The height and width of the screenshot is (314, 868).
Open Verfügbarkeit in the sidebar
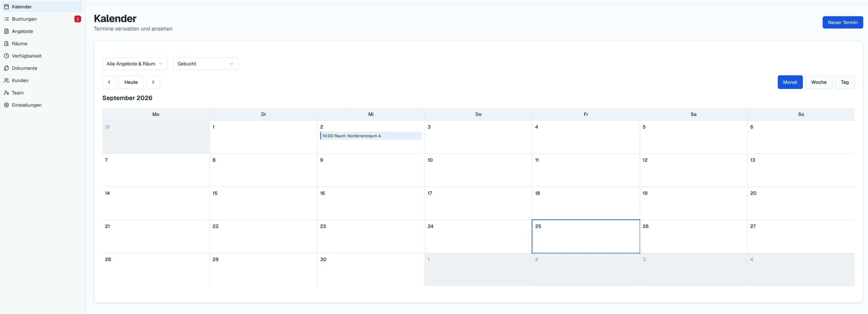pyautogui.click(x=42, y=56)
